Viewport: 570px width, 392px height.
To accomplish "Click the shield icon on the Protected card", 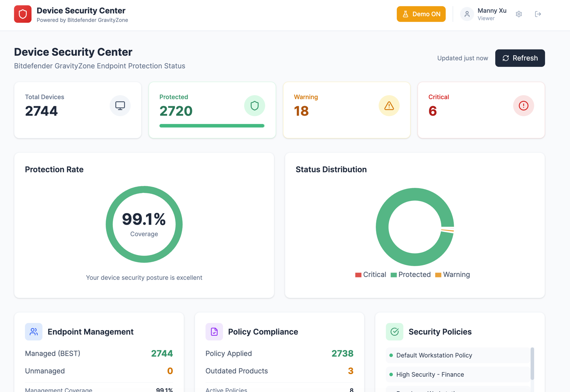I will (x=254, y=105).
